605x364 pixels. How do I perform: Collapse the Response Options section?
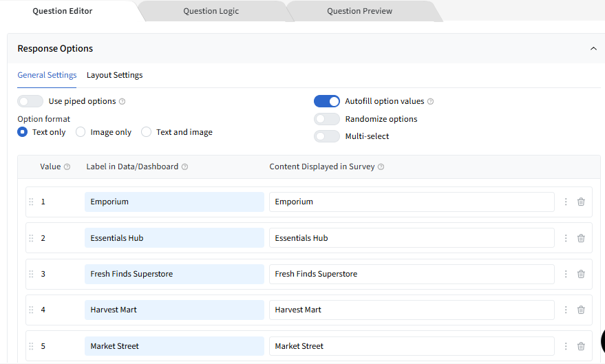(593, 49)
